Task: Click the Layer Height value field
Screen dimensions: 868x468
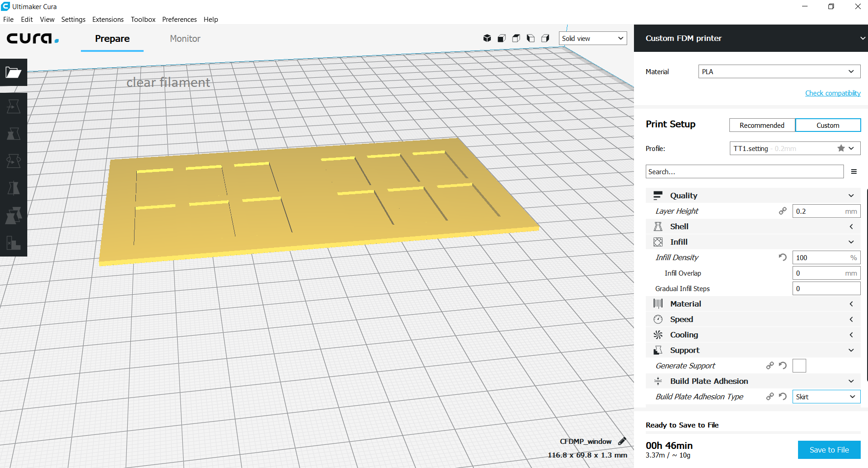Action: click(x=827, y=211)
